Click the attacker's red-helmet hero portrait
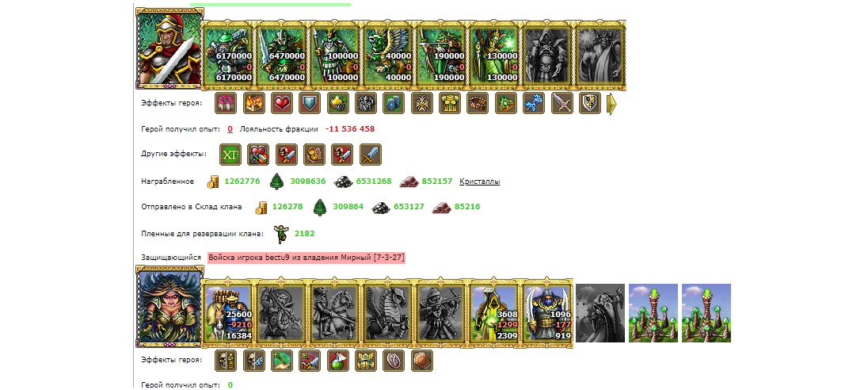The width and height of the screenshot is (868, 390). click(169, 48)
